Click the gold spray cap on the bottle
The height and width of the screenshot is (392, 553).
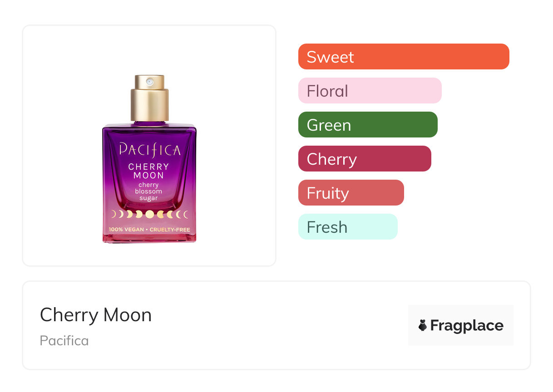point(149,103)
